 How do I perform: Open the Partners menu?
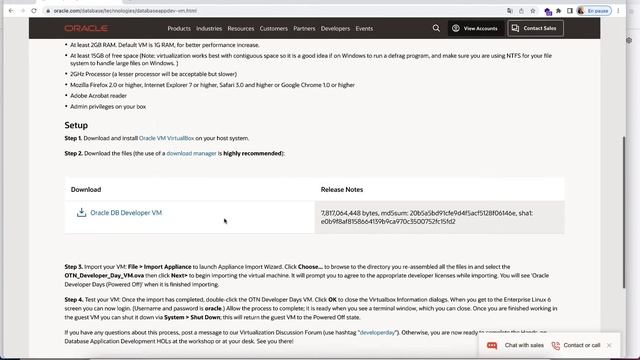coord(304,29)
